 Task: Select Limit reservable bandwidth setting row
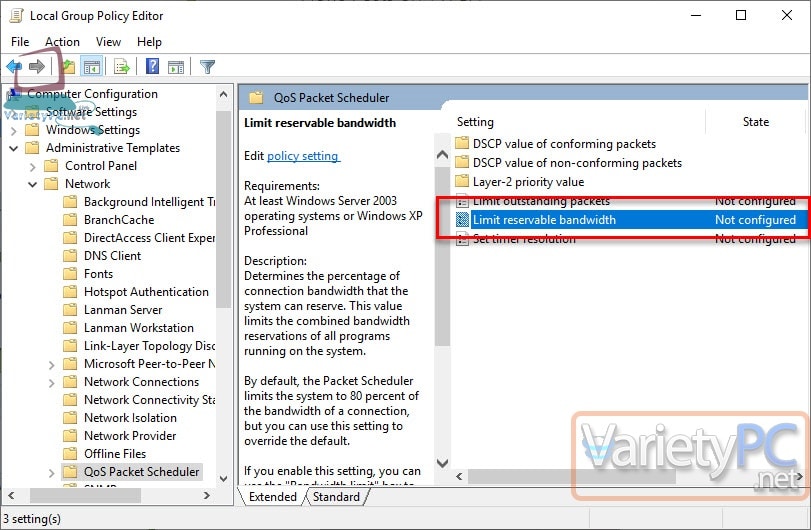[631, 220]
